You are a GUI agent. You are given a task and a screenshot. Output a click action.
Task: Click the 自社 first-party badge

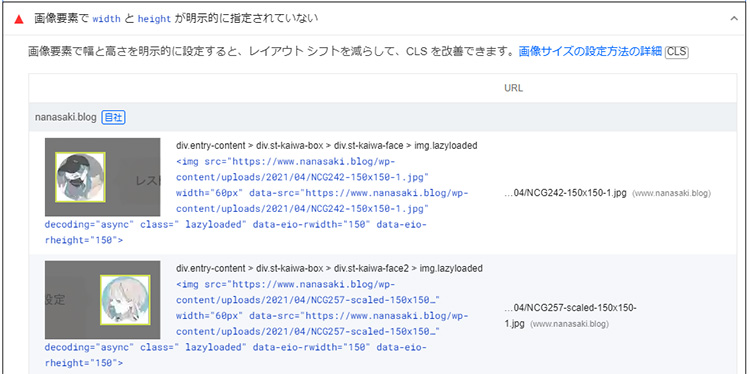pos(113,117)
